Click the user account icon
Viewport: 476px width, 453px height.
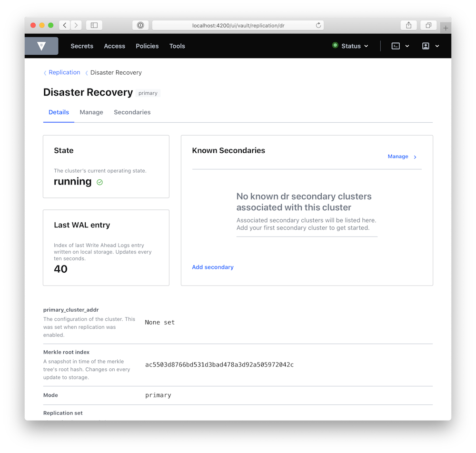pyautogui.click(x=426, y=46)
